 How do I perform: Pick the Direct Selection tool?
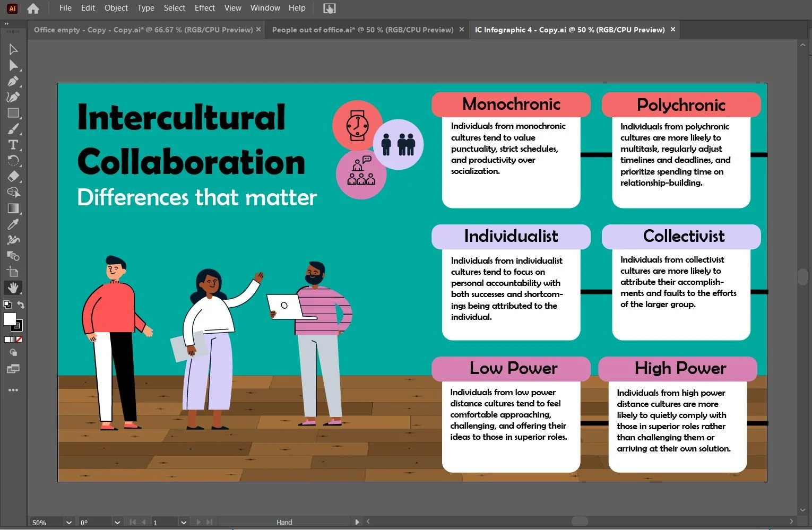pos(13,65)
